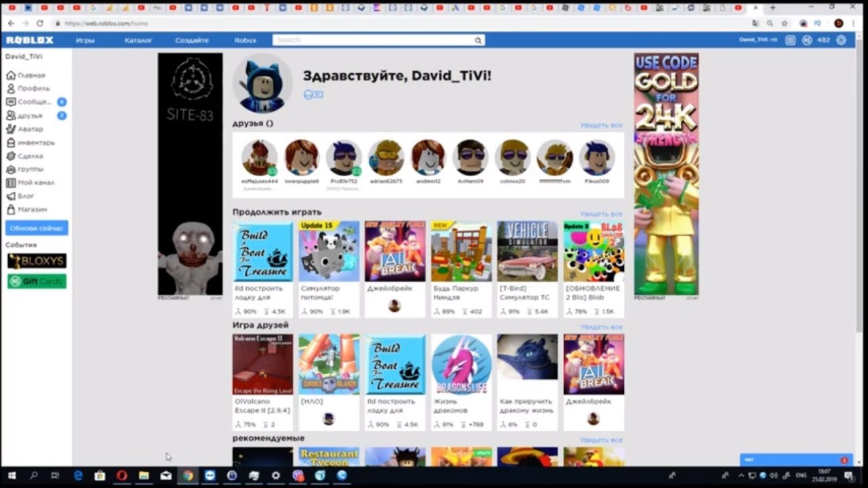Click the Robux coin icon in header
The width and height of the screenshot is (868, 488).
pyautogui.click(x=807, y=41)
